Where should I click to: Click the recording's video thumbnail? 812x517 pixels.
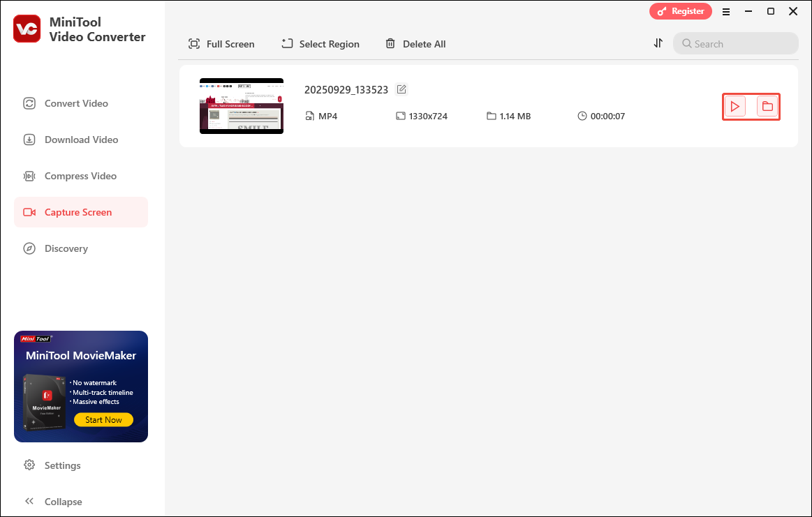coord(242,106)
